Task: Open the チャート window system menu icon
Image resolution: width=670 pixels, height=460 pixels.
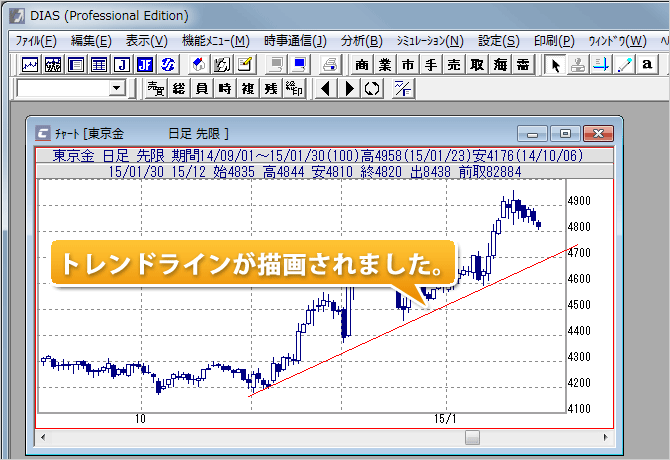Action: pos(43,133)
